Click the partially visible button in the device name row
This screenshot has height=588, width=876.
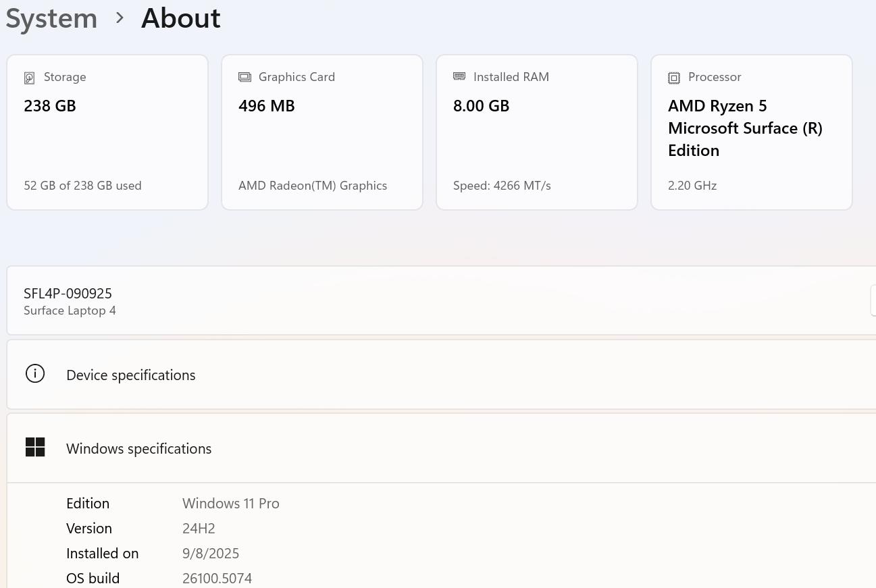click(873, 300)
